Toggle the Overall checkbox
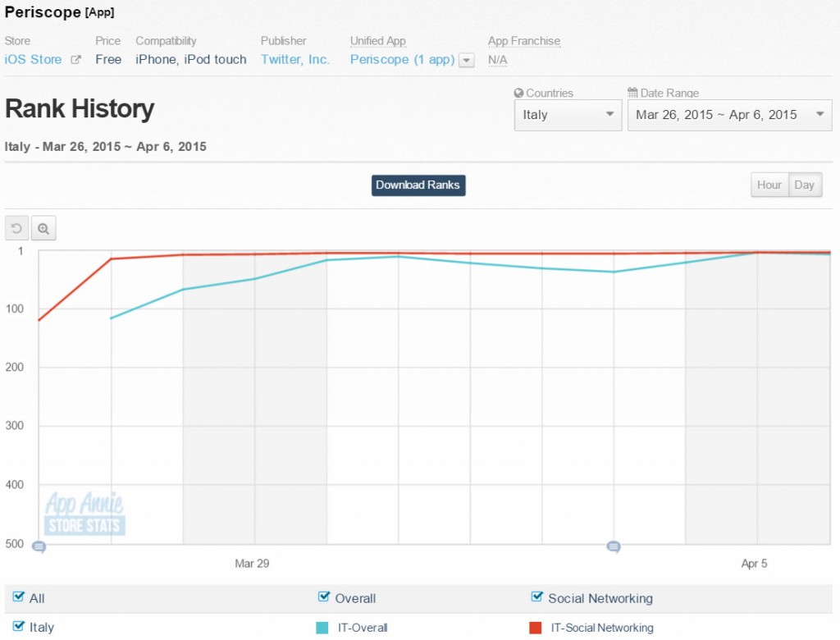The image size is (840, 640). click(324, 597)
